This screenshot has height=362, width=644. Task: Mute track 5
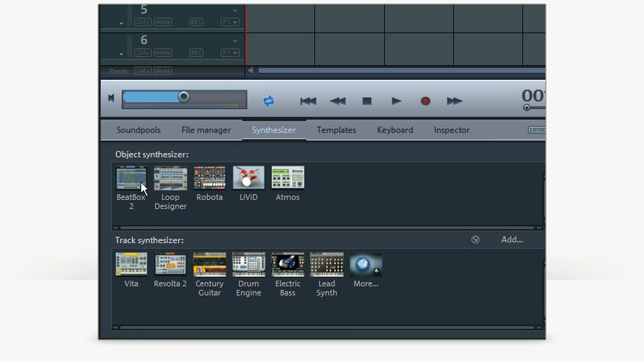pyautogui.click(x=163, y=22)
